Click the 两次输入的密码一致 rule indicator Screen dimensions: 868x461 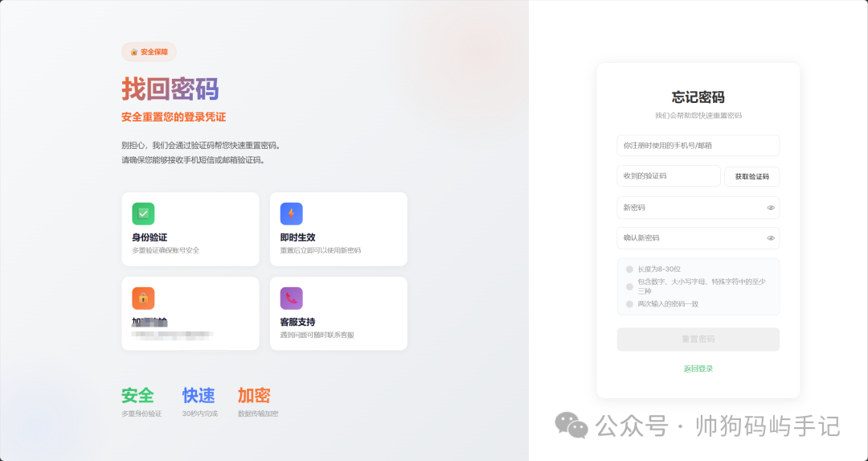pyautogui.click(x=629, y=304)
